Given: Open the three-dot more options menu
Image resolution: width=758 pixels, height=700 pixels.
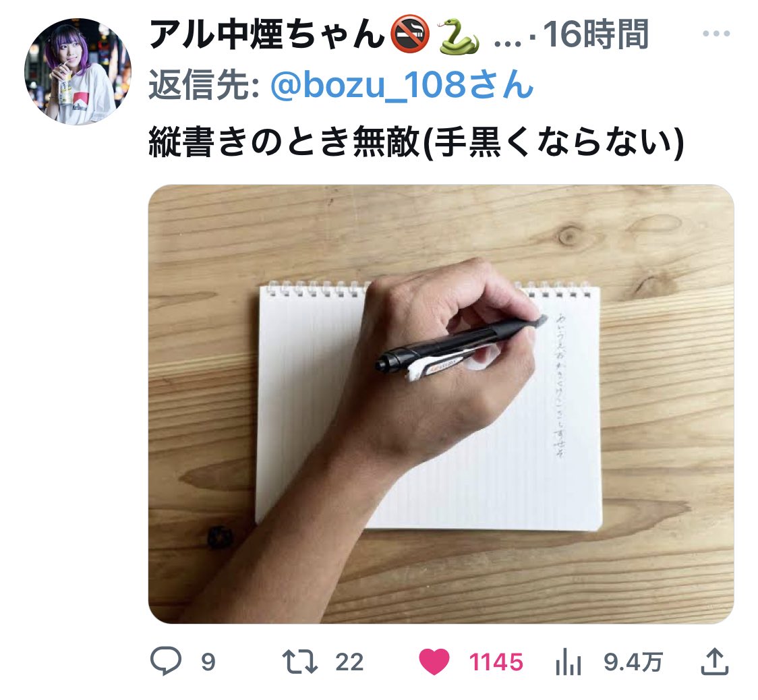Looking at the screenshot, I should (716, 33).
